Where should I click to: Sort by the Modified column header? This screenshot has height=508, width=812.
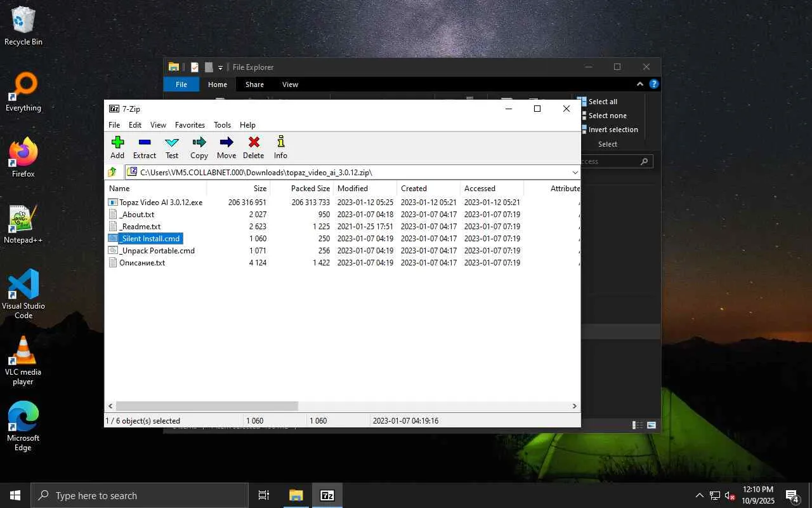coord(365,189)
